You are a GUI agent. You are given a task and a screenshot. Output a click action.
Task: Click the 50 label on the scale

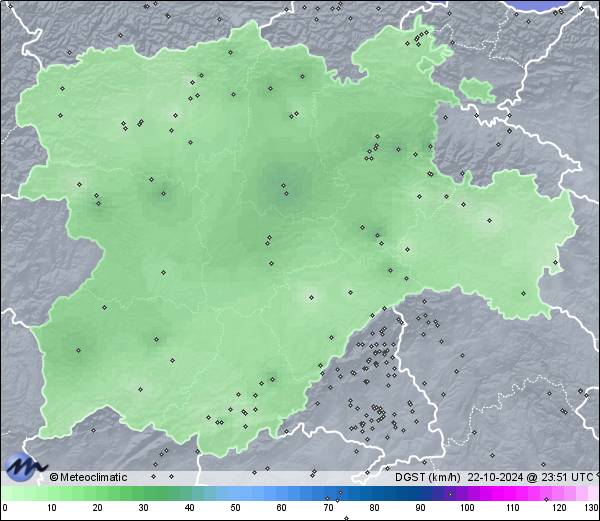pyautogui.click(x=235, y=508)
